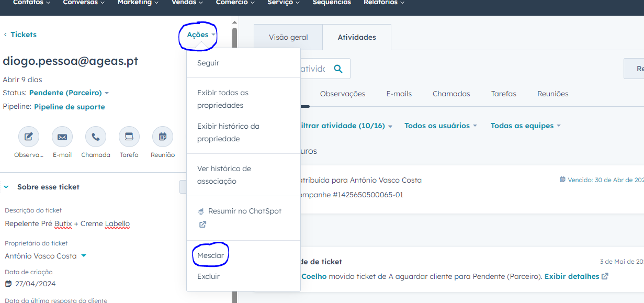
Task: Click the calendar icon beside Data de criação
Action: (8, 284)
